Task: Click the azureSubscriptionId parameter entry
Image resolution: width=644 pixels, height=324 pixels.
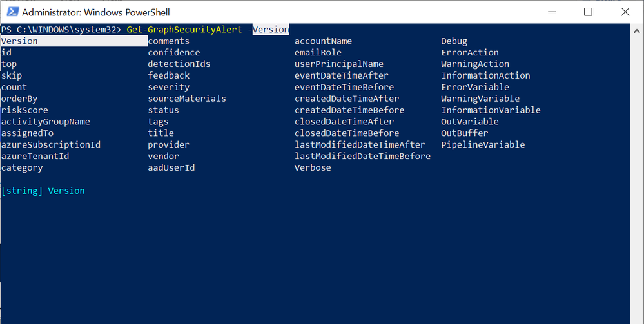Action: 50,145
